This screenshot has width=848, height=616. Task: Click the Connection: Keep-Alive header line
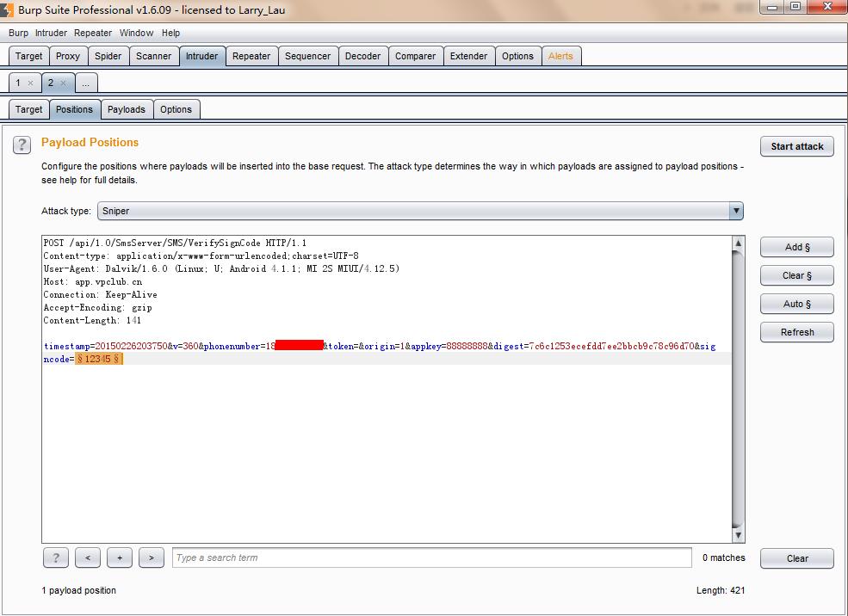pyautogui.click(x=100, y=294)
